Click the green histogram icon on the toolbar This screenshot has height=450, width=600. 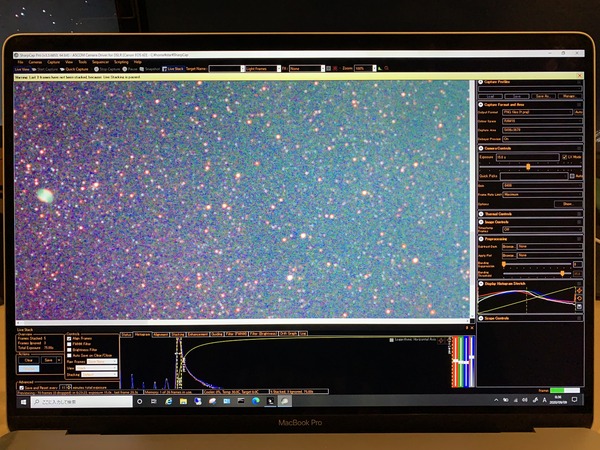pos(380,68)
